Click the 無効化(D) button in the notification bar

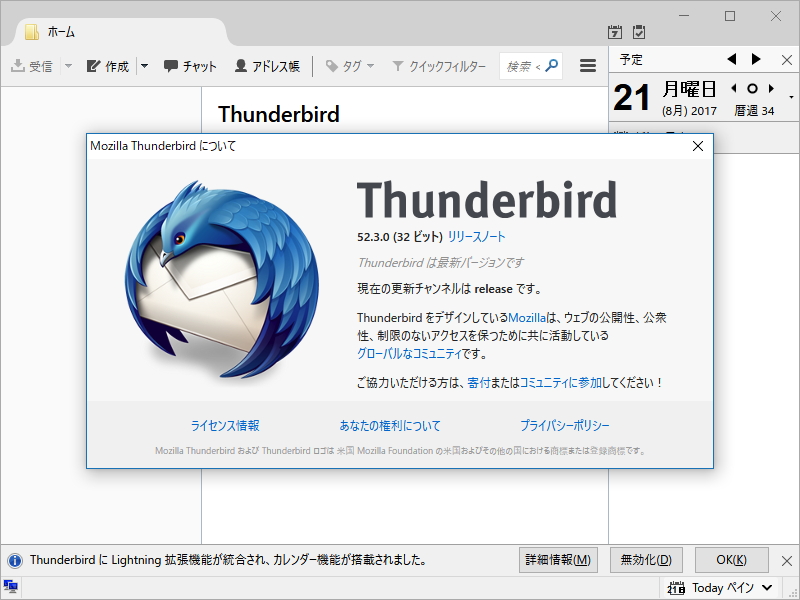pyautogui.click(x=645, y=560)
